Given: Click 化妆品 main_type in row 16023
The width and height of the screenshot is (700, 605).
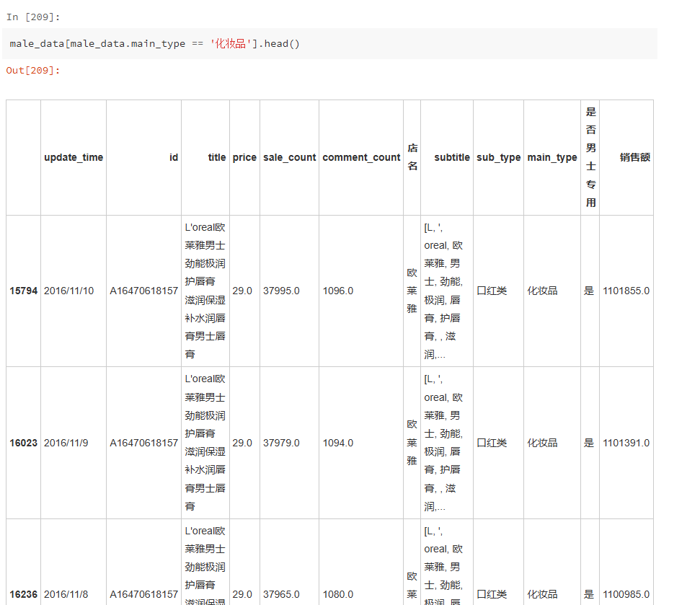Looking at the screenshot, I should coord(542,443).
